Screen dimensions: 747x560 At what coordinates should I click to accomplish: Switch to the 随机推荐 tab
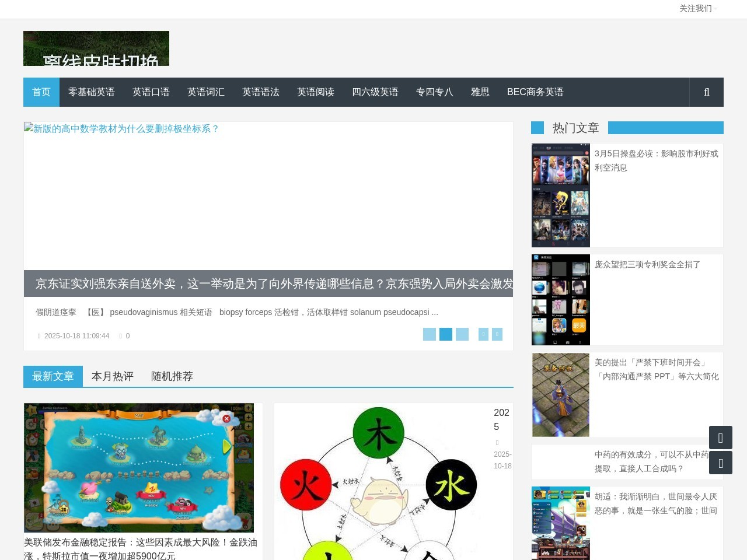pos(172,376)
